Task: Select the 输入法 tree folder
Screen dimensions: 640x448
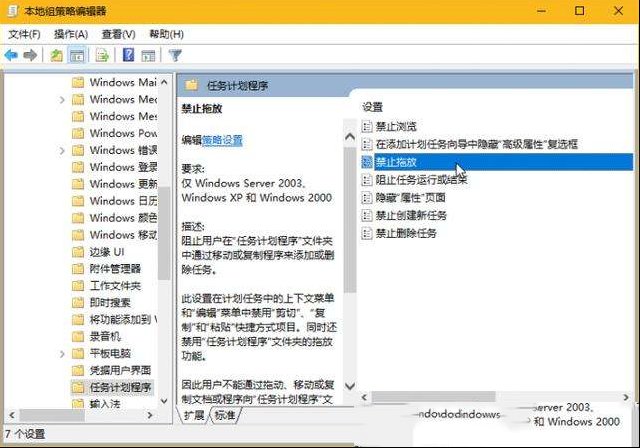Action: tap(105, 404)
